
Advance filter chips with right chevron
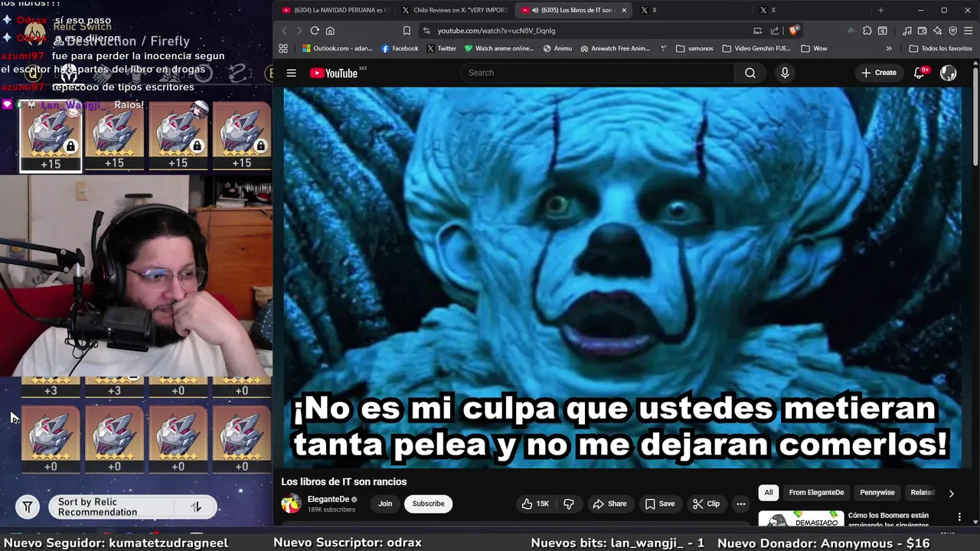coord(951,494)
